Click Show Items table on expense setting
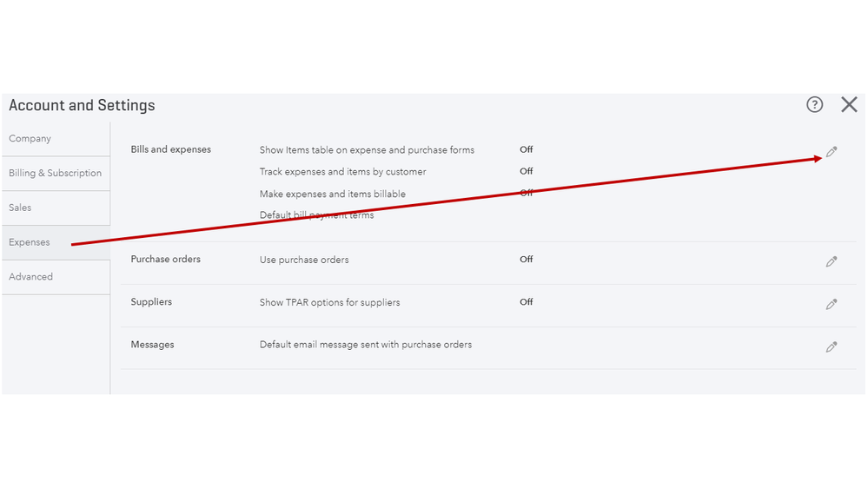The image size is (868, 488). click(367, 150)
